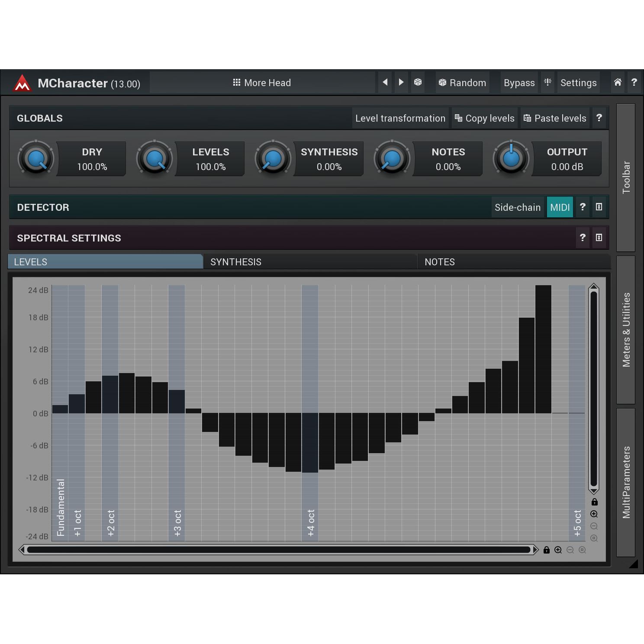Viewport: 644px width, 644px height.
Task: Toggle the Bypass button
Action: point(519,83)
